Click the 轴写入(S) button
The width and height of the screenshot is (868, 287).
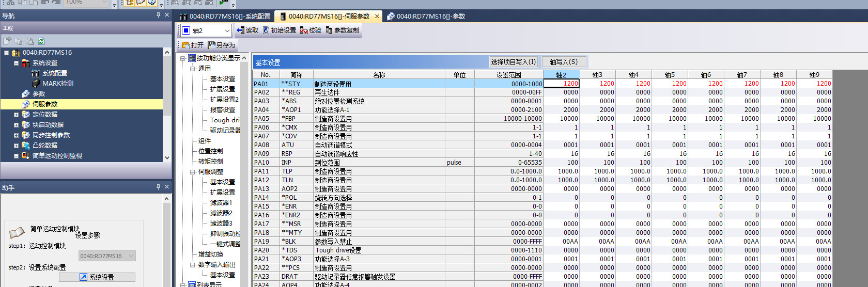tap(563, 62)
